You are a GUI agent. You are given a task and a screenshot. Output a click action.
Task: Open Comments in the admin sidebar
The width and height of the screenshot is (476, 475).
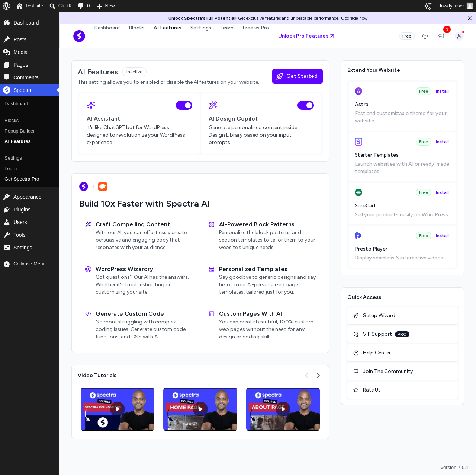pos(30,77)
